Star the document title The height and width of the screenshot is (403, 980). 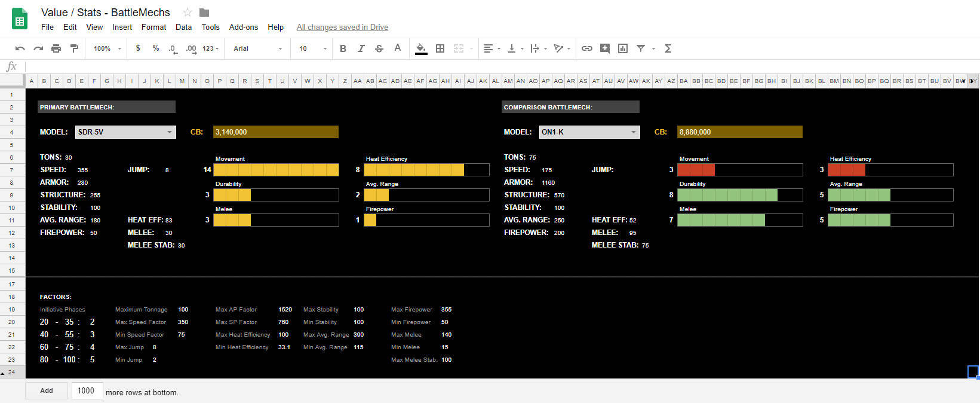pyautogui.click(x=188, y=13)
